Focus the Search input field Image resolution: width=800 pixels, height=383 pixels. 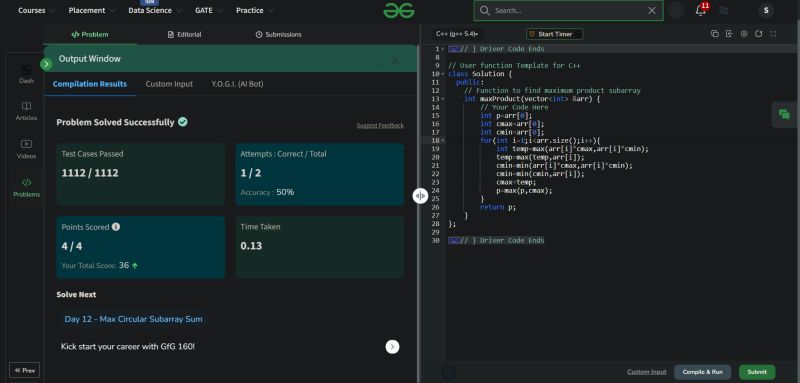tap(568, 10)
